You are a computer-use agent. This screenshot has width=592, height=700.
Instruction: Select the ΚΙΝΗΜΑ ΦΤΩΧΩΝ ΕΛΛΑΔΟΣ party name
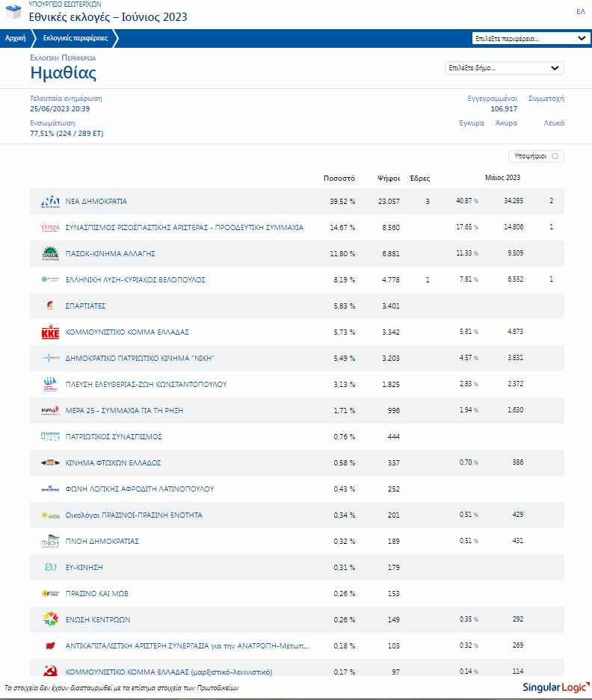point(113,462)
